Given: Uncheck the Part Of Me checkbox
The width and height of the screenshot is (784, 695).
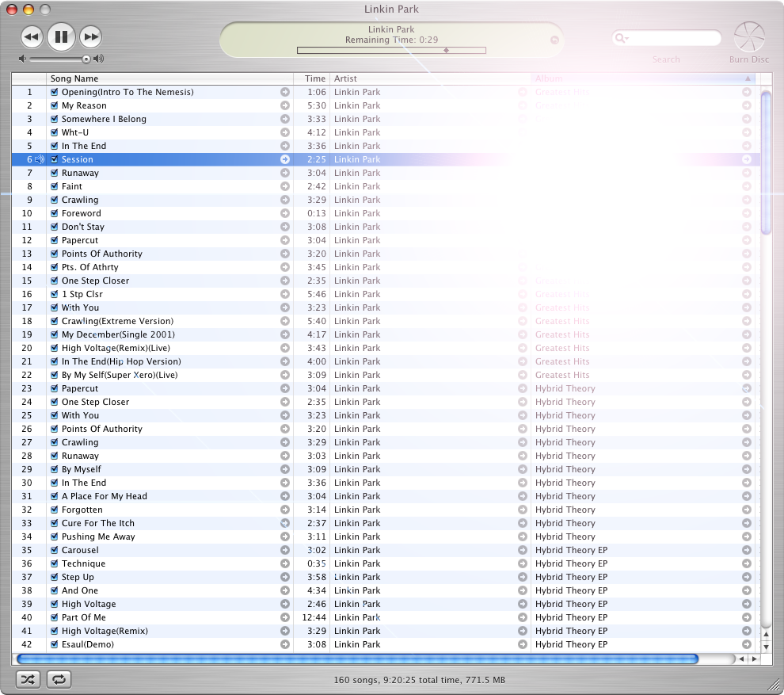Looking at the screenshot, I should (55, 618).
